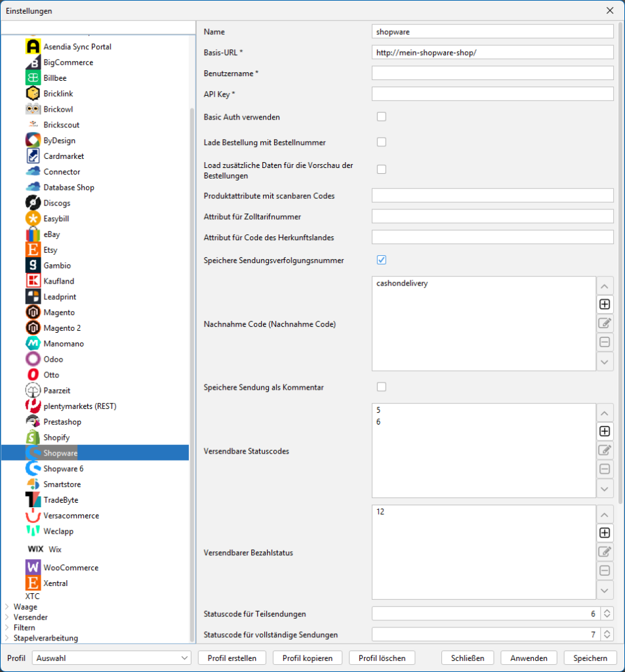Expand the Versender tree node
Screen dimensions: 625x672
pos(7,618)
